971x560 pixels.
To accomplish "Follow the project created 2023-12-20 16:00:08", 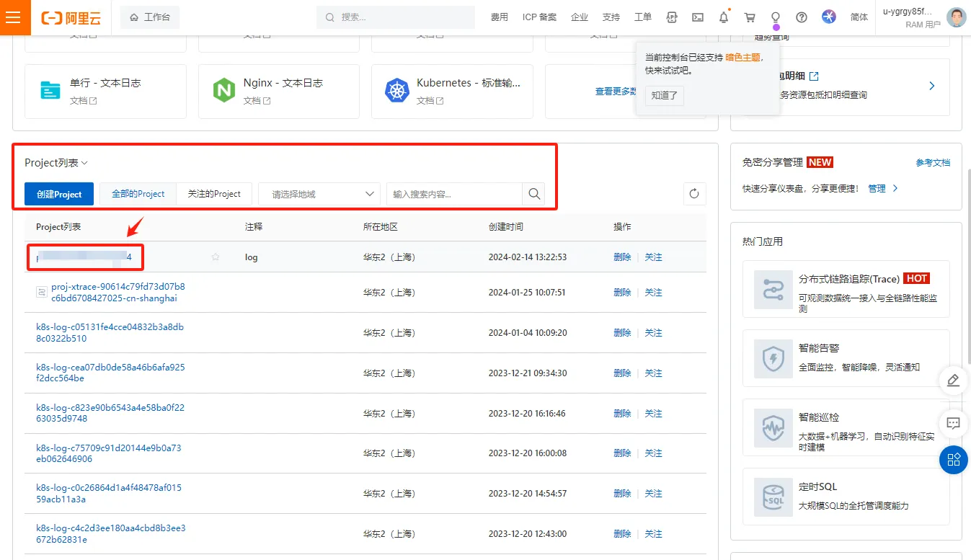I will pos(653,453).
